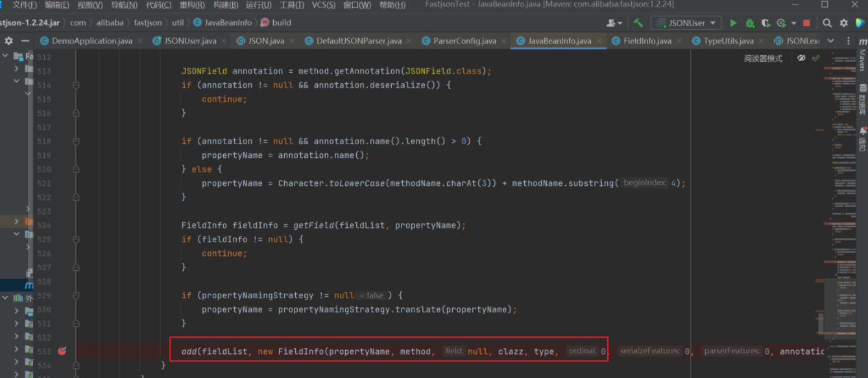The height and width of the screenshot is (378, 868).
Task: Click the editor tab options three-dot icon
Action: click(849, 40)
